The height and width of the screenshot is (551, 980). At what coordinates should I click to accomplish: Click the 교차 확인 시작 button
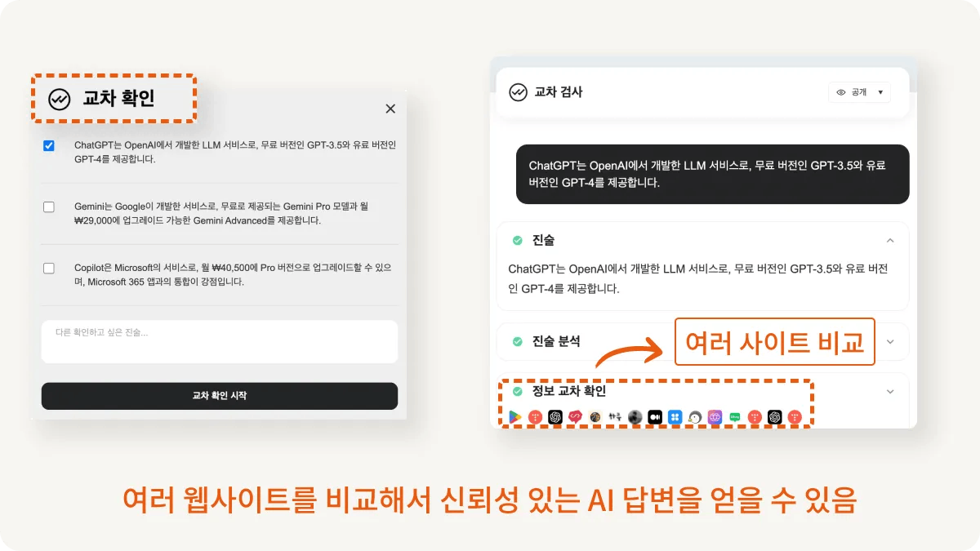tap(220, 396)
